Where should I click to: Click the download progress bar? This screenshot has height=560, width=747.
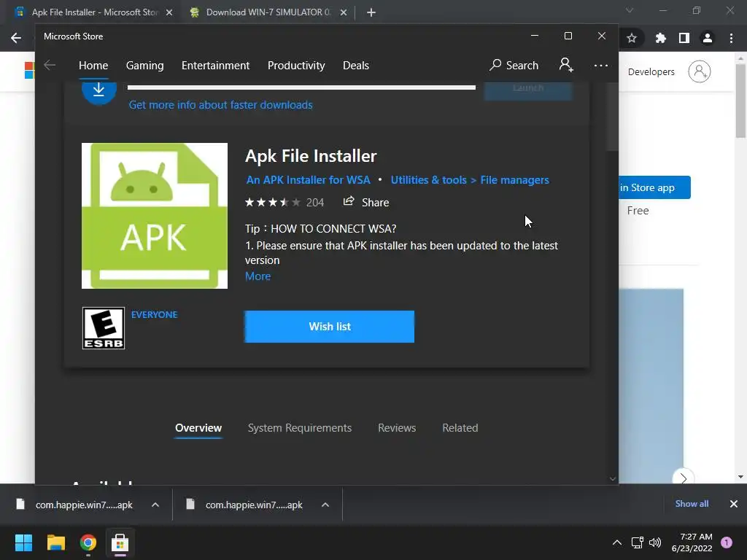(301, 87)
